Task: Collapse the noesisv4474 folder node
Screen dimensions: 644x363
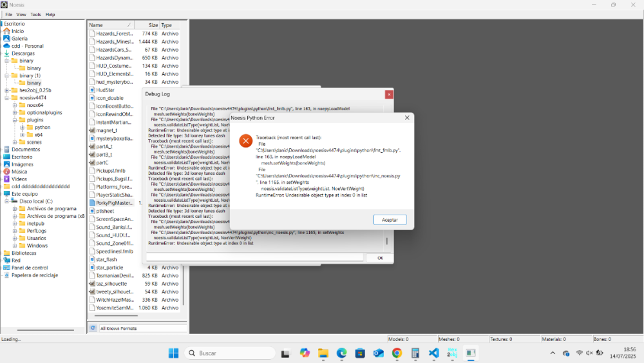Action: (x=6, y=98)
